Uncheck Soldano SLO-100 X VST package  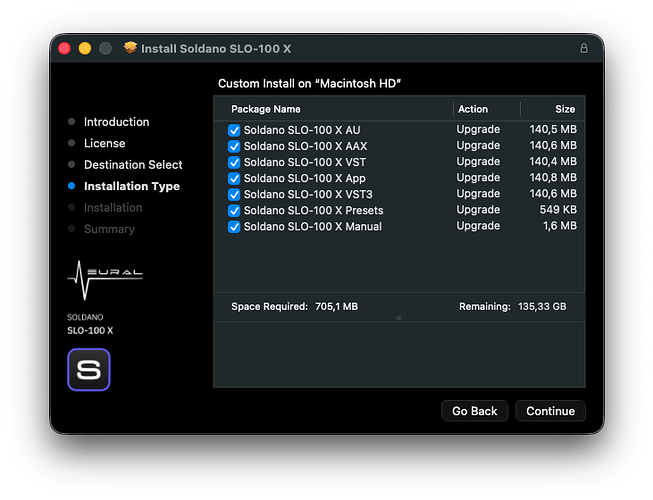[x=234, y=162]
